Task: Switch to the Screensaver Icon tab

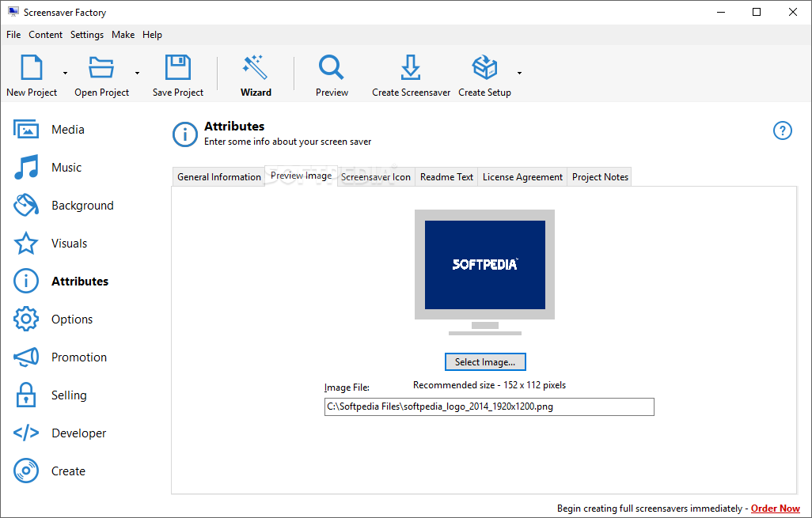Action: click(x=376, y=177)
